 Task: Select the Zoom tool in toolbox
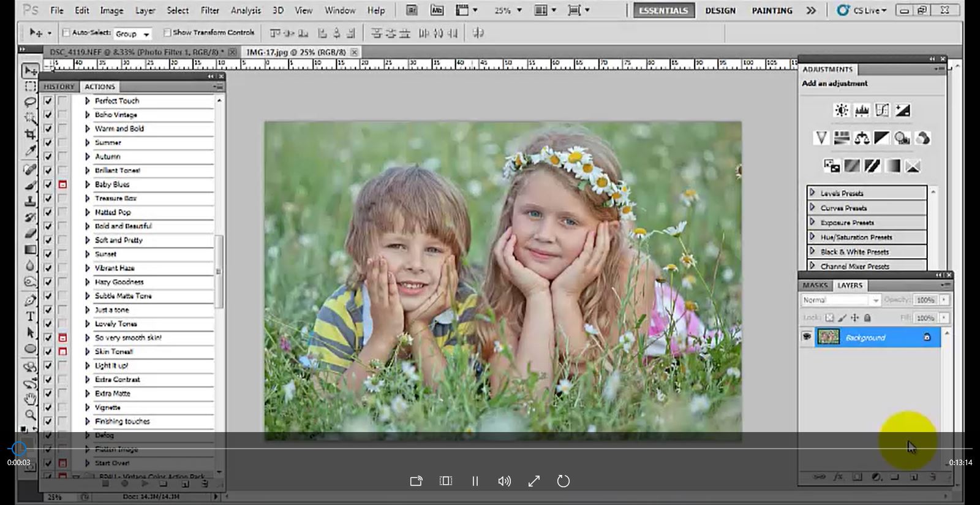pyautogui.click(x=30, y=415)
